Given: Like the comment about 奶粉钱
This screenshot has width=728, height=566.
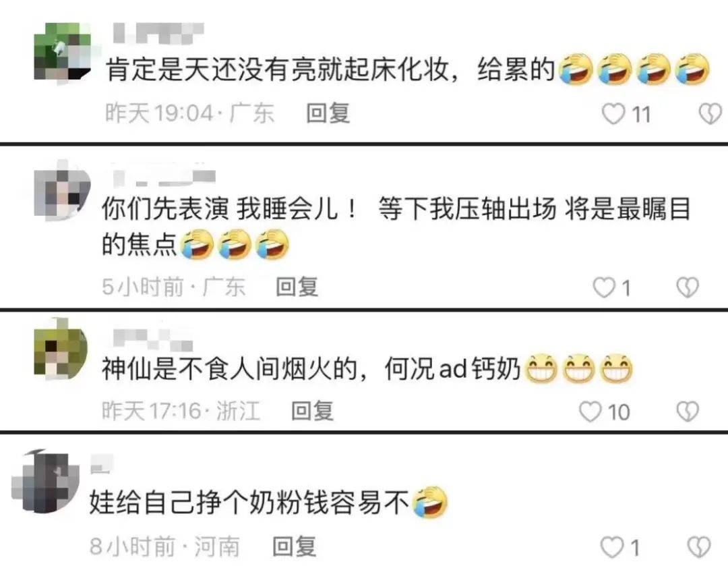Looking at the screenshot, I should 612,547.
